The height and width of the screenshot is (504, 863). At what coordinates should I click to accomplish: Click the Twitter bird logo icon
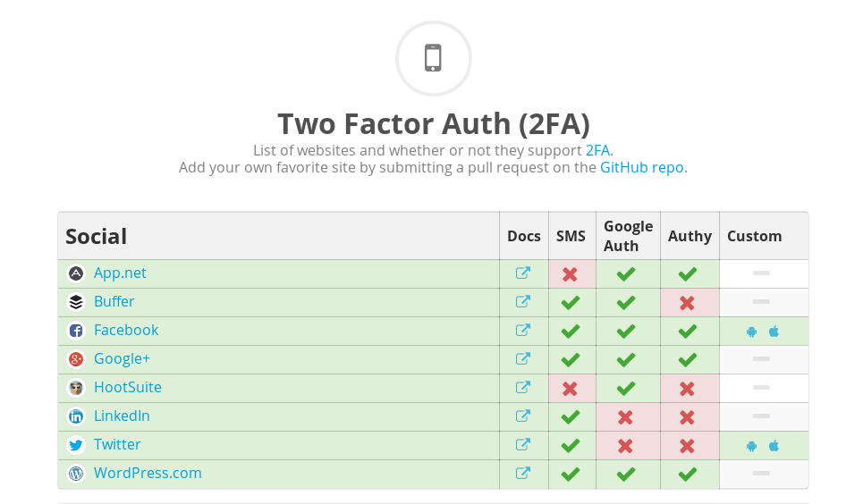click(x=76, y=445)
